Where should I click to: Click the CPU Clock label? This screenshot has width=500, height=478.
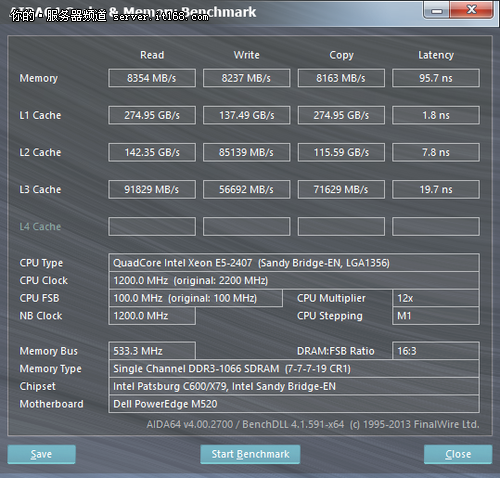pyautogui.click(x=44, y=280)
